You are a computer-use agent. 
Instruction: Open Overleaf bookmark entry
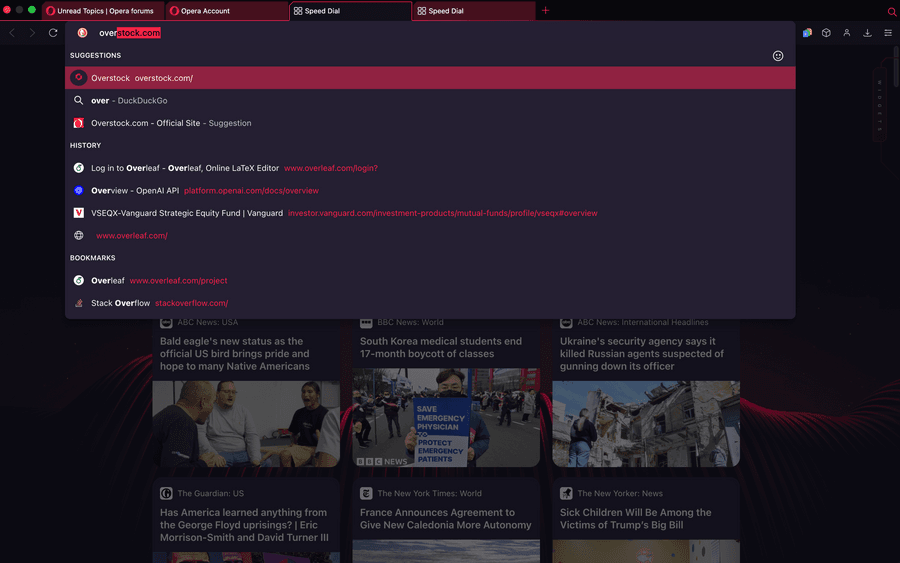point(430,281)
